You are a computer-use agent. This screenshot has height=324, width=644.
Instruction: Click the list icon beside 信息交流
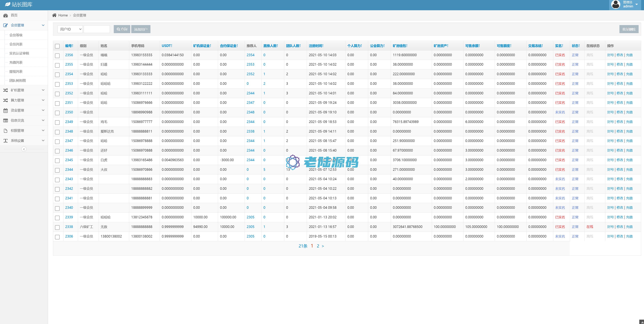click(6, 120)
